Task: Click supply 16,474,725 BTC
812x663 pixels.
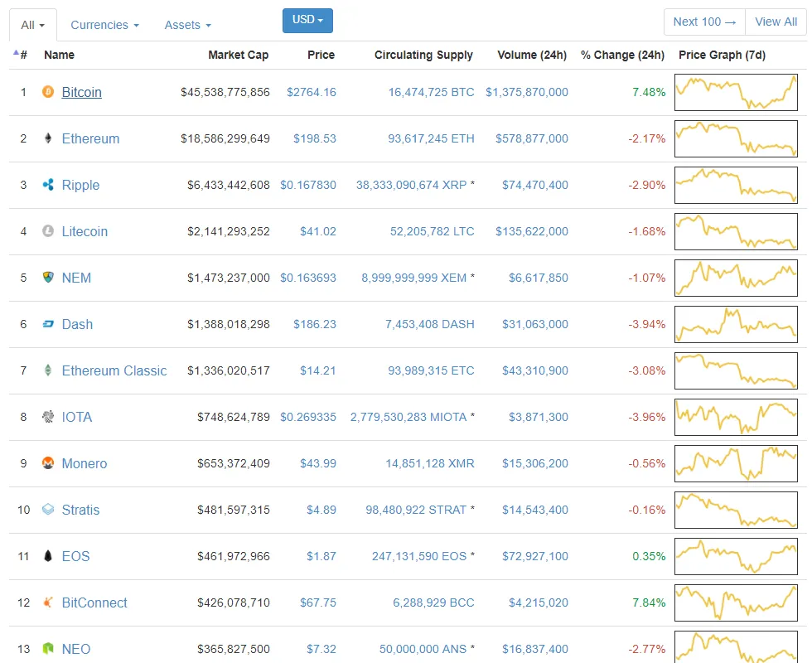Action: [x=432, y=92]
